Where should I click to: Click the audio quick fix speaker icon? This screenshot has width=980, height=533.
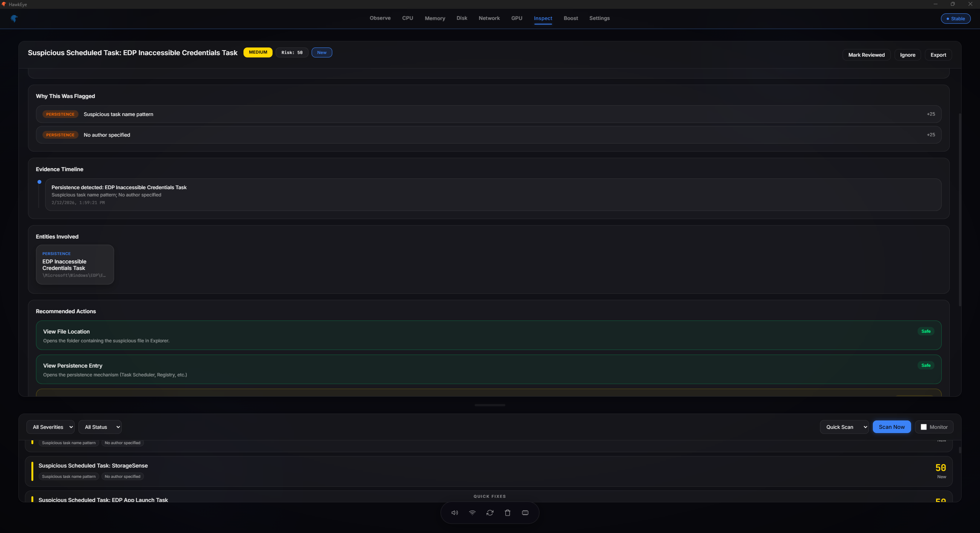pos(454,513)
